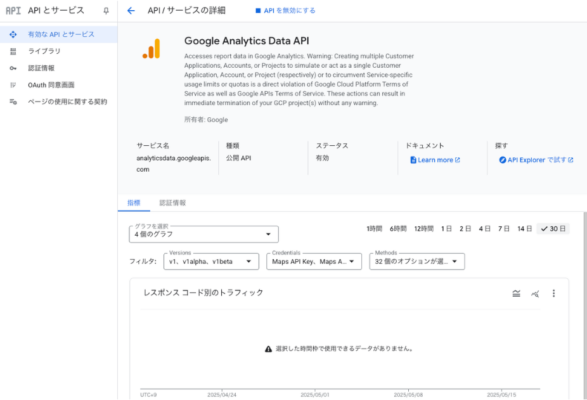
Task: Click the 2025/04/24 axis date label
Action: pos(222,395)
